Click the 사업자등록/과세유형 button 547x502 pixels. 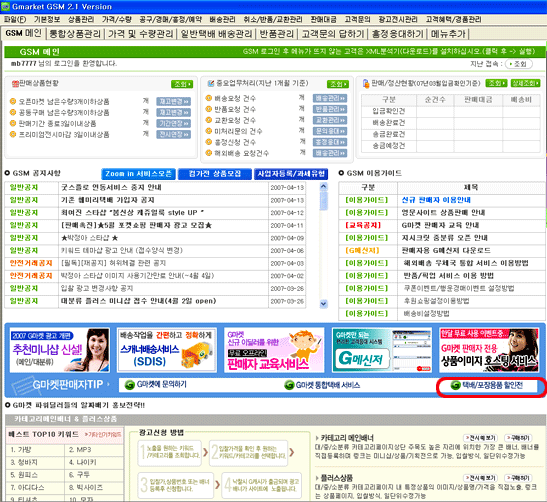pyautogui.click(x=291, y=174)
